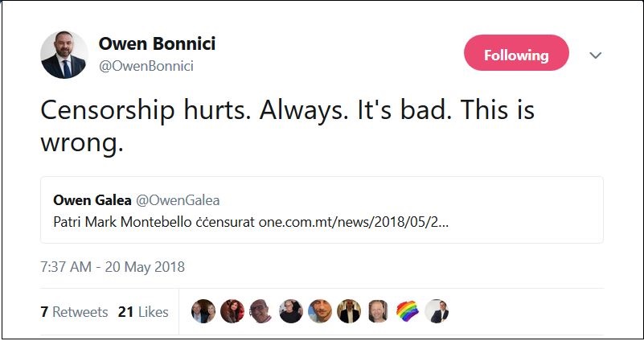The image size is (644, 341).
Task: Open the sixth liker avatar, man in dark suit
Action: pos(349,311)
